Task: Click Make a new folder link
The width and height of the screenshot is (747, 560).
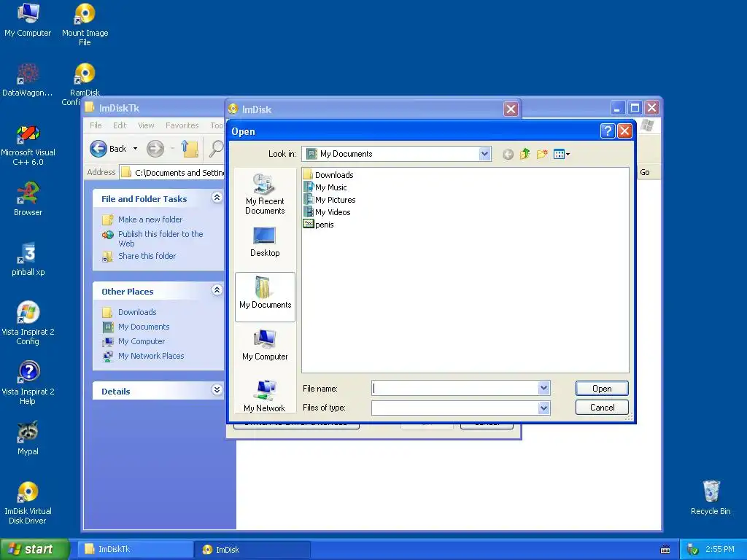Action: point(150,219)
